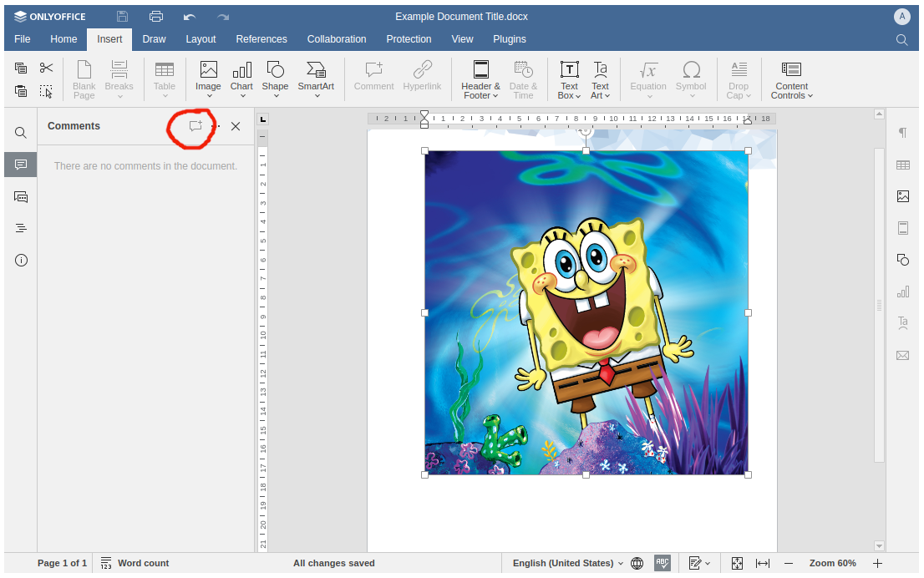This screenshot has width=924, height=578.
Task: Redo the last undone action
Action: pos(223,17)
